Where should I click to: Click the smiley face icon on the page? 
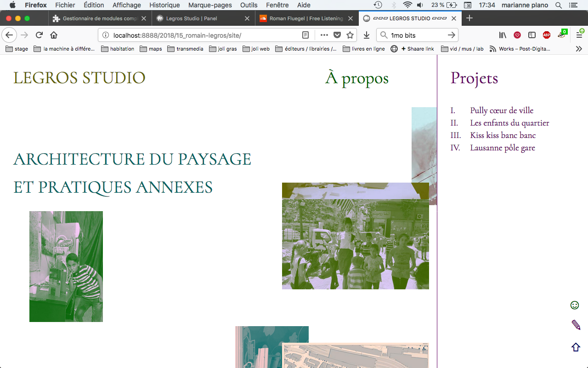(574, 305)
